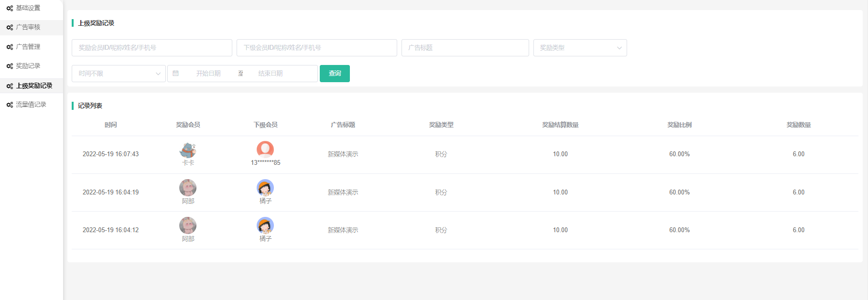The image size is (868, 300).
Task: Go to 广告管理 menu item
Action: pyautogui.click(x=28, y=47)
